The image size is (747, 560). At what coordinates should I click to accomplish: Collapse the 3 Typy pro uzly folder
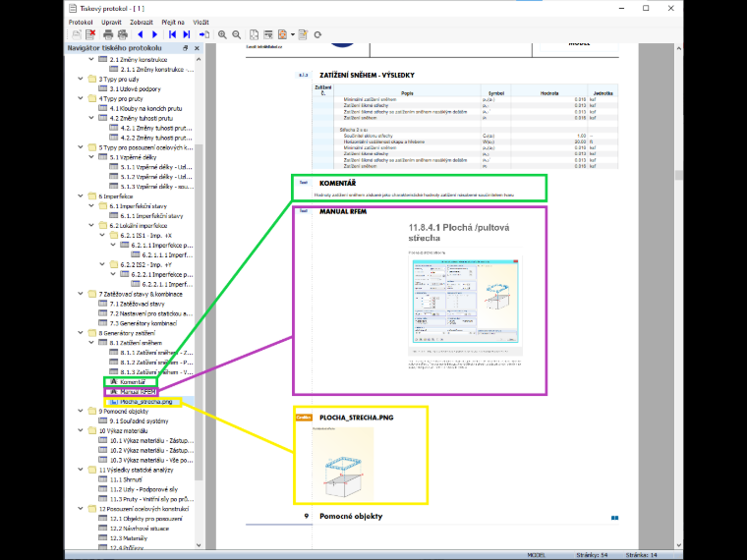coord(81,79)
